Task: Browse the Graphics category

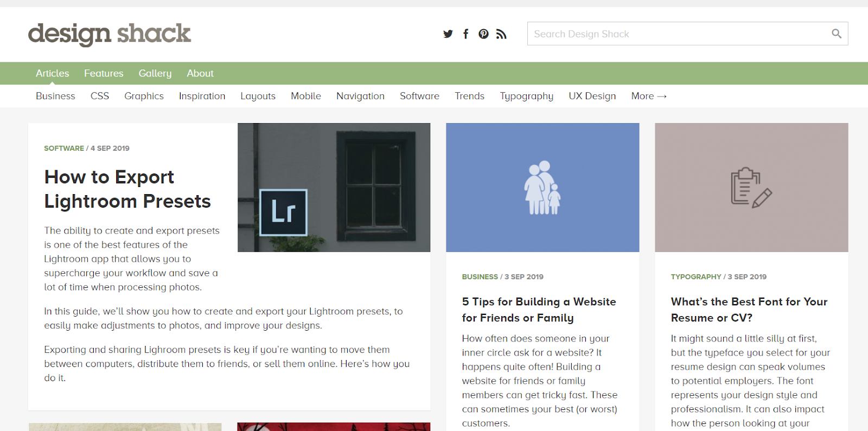Action: pyautogui.click(x=144, y=96)
